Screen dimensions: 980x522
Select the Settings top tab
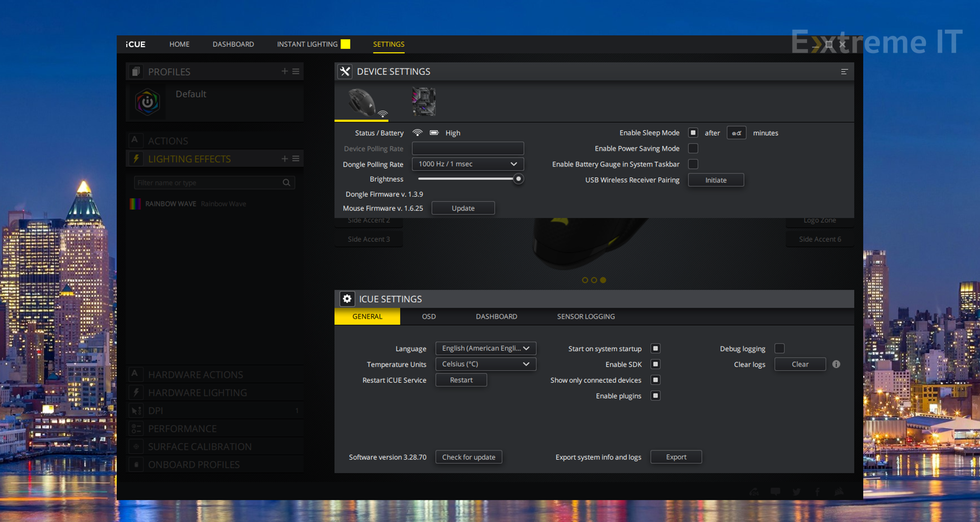[x=388, y=44]
